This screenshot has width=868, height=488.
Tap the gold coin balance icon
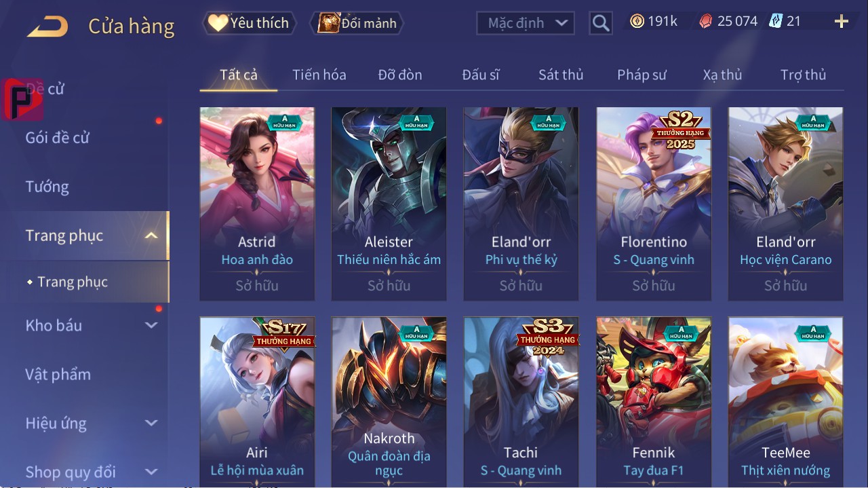click(x=637, y=22)
